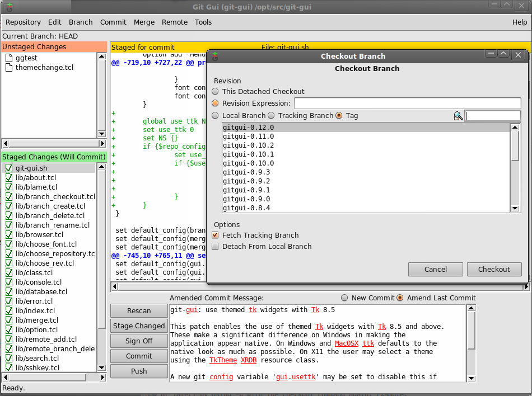This screenshot has height=396, width=532.
Task: Enable Detach From Local Branch option
Action: click(215, 247)
